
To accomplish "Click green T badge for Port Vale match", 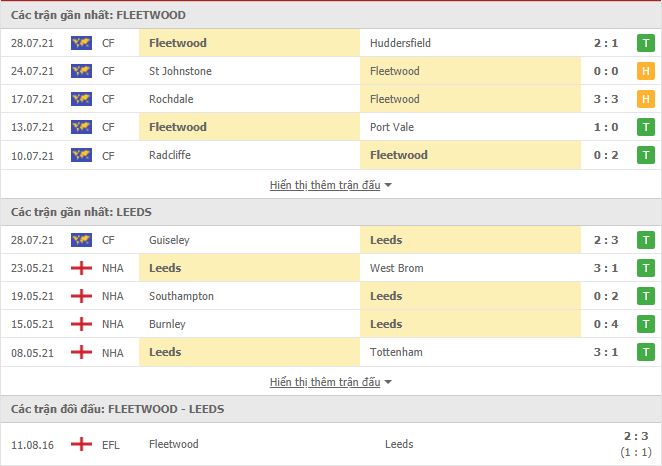I will 646,127.
